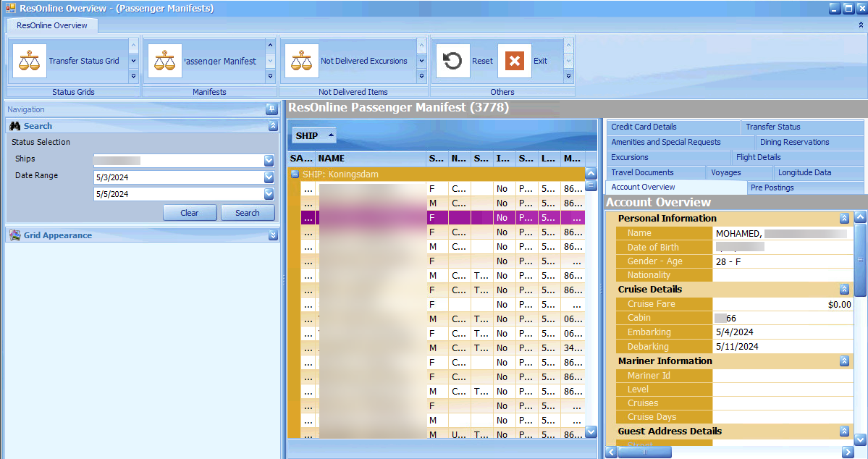Open the Voyages tab
Image resolution: width=868 pixels, height=459 pixels.
point(740,172)
